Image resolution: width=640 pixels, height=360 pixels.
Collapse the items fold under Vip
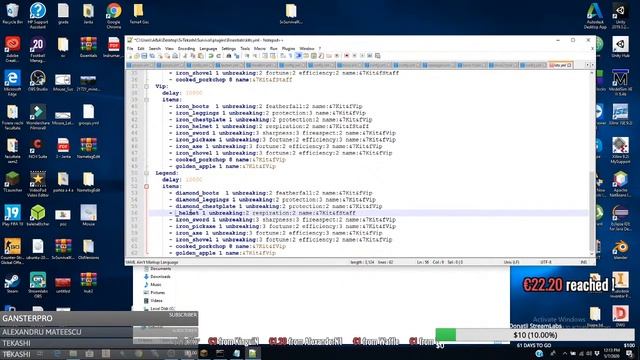pyautogui.click(x=146, y=100)
